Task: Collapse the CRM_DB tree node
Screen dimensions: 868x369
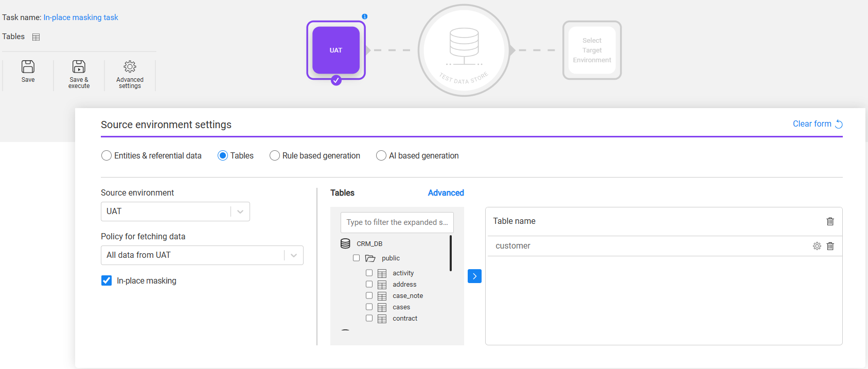Action: (x=345, y=243)
